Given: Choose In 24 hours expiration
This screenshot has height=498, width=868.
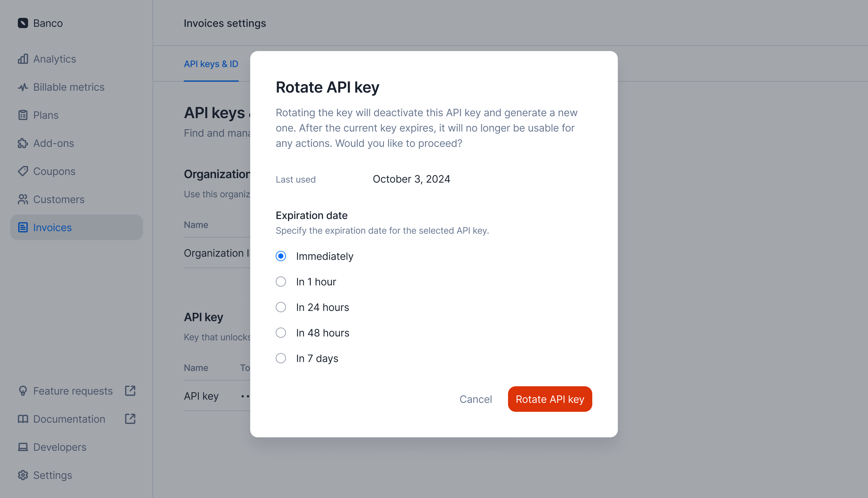Looking at the screenshot, I should tap(281, 307).
